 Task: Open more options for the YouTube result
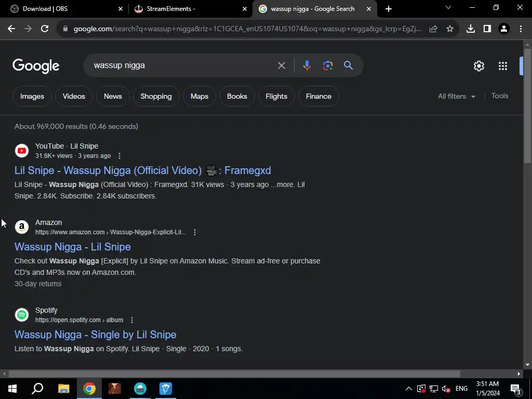point(119,156)
